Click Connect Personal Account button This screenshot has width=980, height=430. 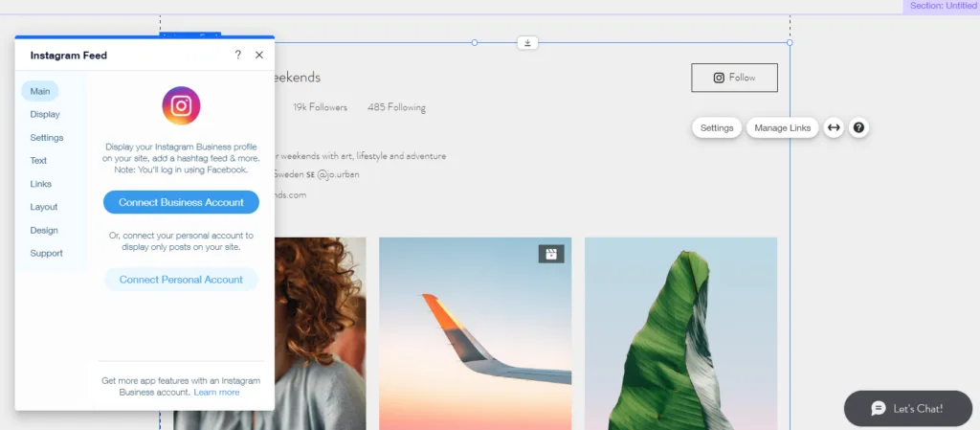coord(181,280)
